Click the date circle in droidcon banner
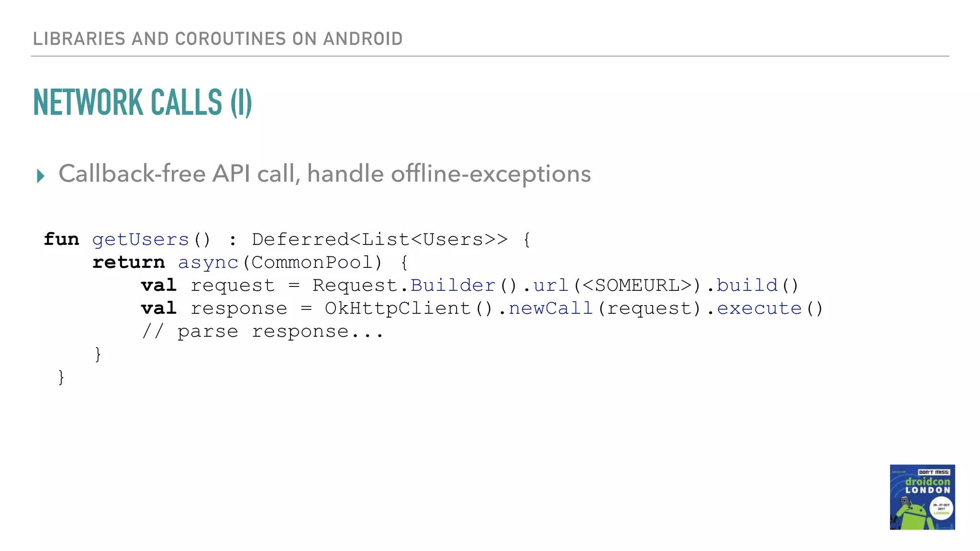This screenshot has width=980, height=551. (x=942, y=509)
